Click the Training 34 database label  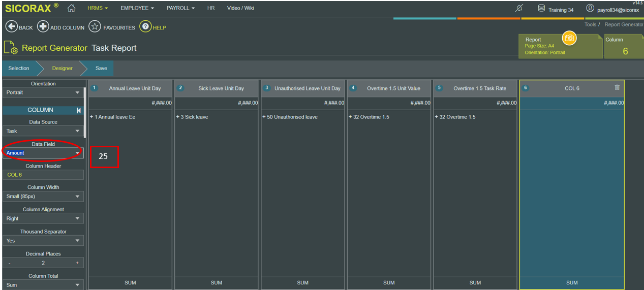pos(561,10)
